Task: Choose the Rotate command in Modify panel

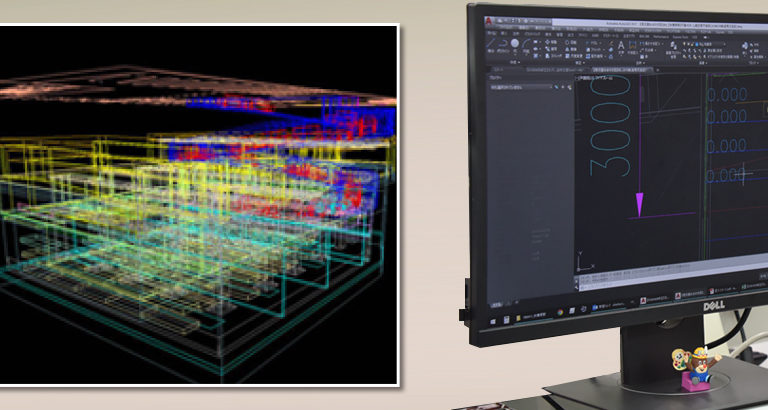Action: (x=572, y=43)
